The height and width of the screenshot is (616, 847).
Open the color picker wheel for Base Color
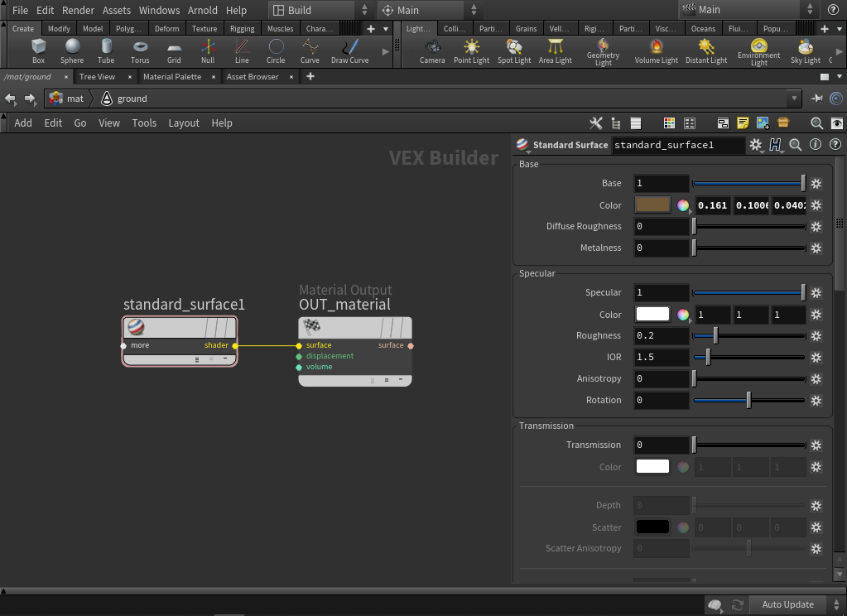[683, 205]
